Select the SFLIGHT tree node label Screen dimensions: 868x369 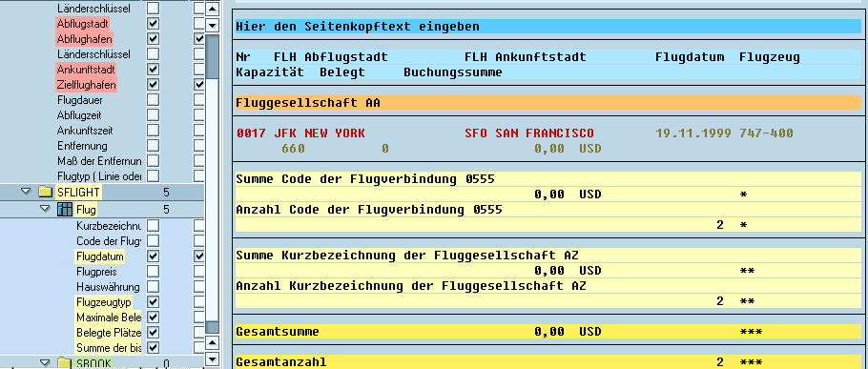79,192
